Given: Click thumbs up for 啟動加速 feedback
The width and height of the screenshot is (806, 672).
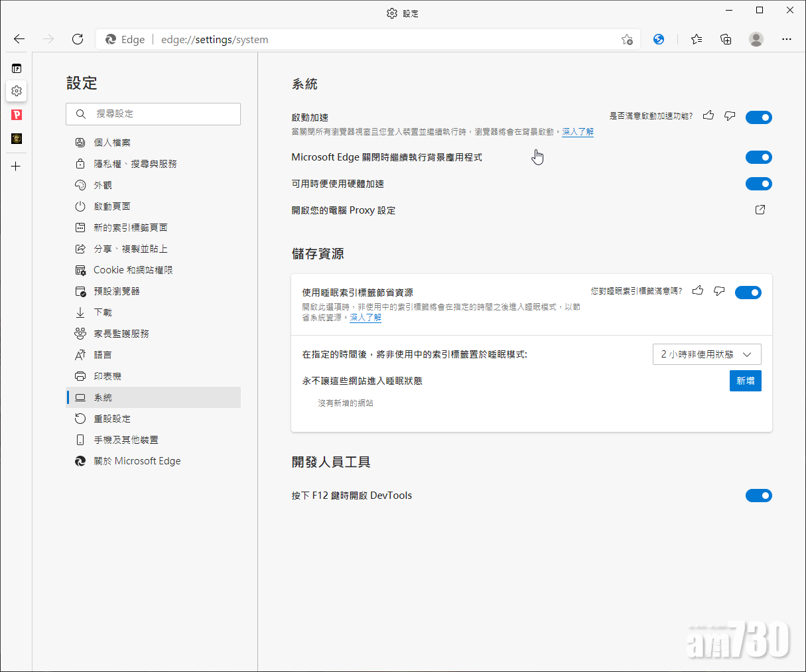Looking at the screenshot, I should click(x=708, y=116).
